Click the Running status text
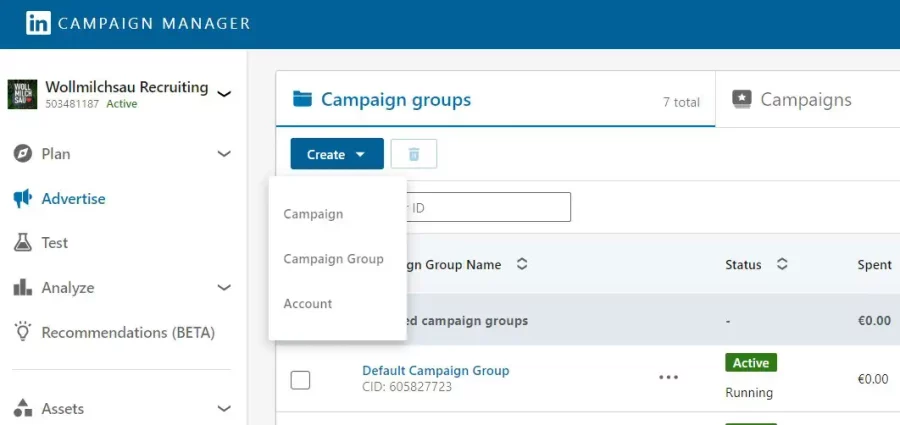This screenshot has width=900, height=425. pyautogui.click(x=749, y=393)
